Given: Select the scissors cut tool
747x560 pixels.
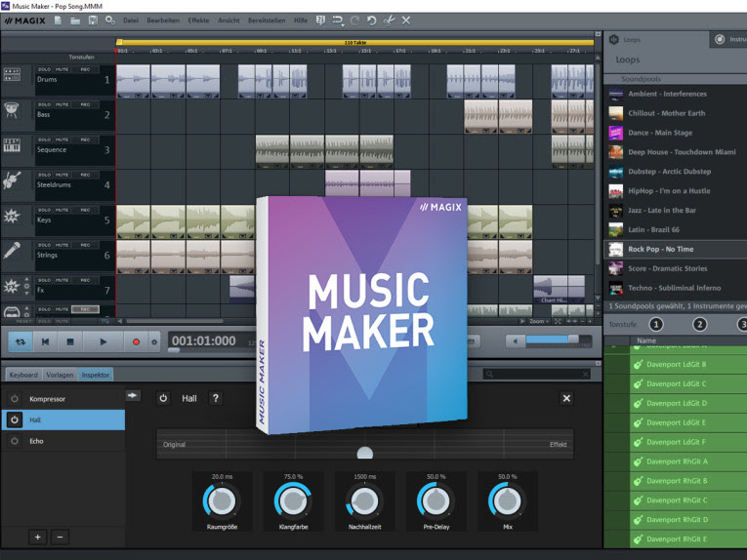Looking at the screenshot, I should coord(390,20).
